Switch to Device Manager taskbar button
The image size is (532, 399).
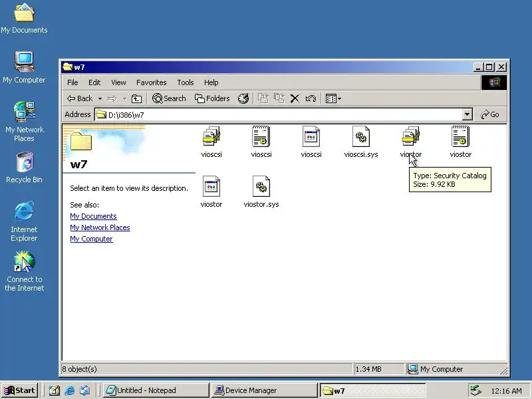coord(264,390)
